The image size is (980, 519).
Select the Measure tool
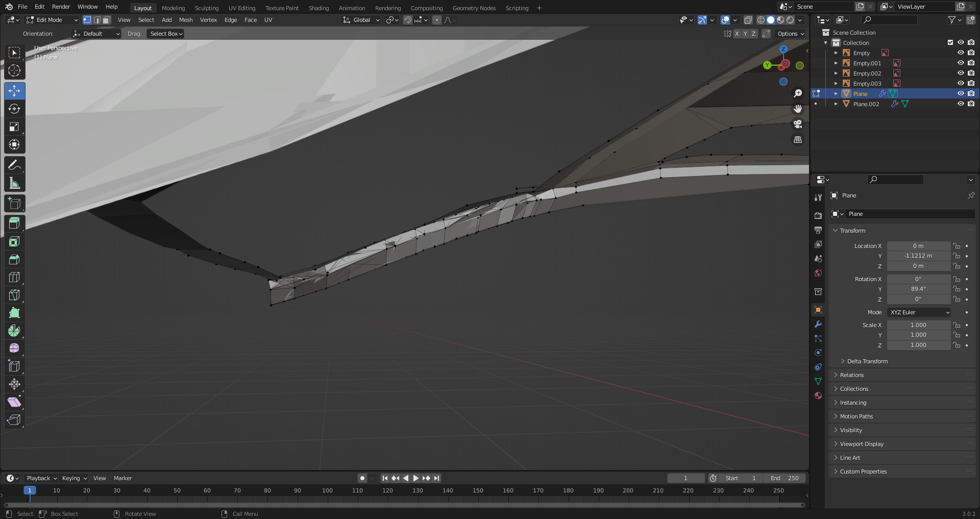(14, 183)
